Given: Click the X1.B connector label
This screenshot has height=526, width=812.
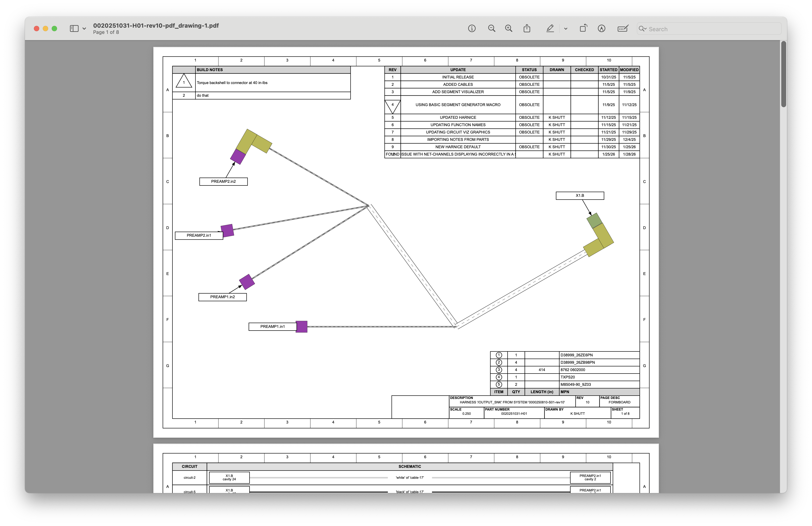Looking at the screenshot, I should (x=580, y=196).
